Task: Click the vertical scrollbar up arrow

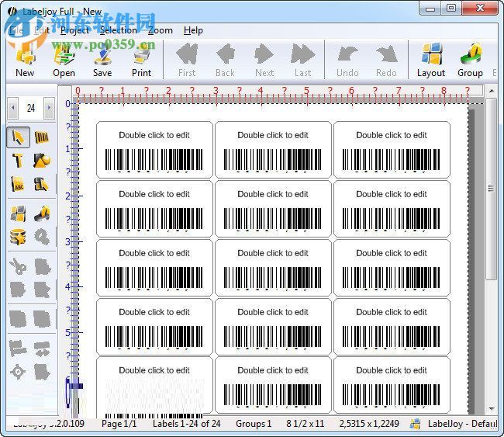Action: click(x=492, y=91)
